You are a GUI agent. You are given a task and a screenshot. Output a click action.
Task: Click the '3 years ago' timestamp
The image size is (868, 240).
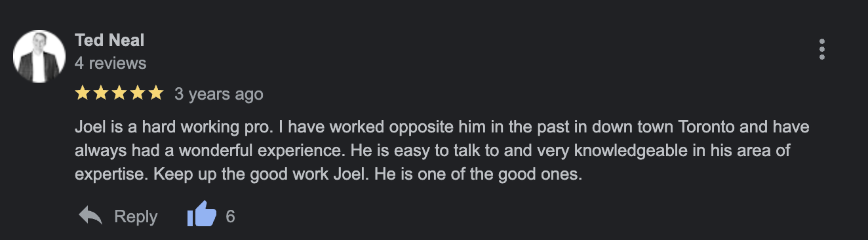[x=219, y=94]
